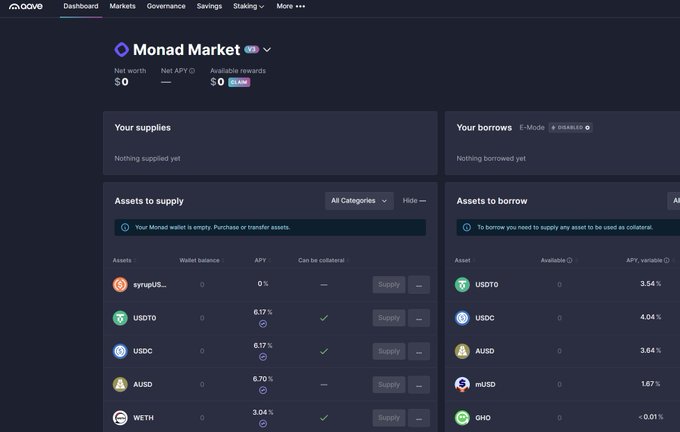Image resolution: width=680 pixels, height=432 pixels.
Task: Click 'Nothing supplied yet' text
Action: point(147,158)
